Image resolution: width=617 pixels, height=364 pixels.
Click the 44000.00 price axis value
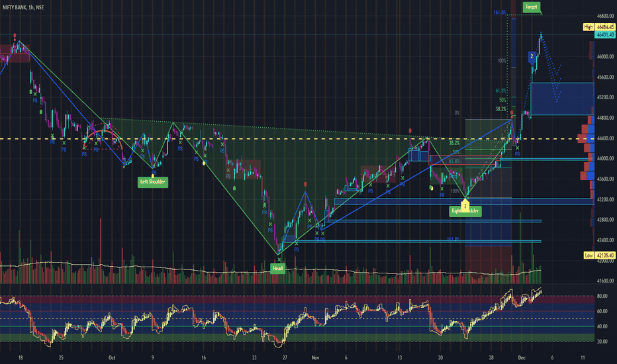click(606, 159)
